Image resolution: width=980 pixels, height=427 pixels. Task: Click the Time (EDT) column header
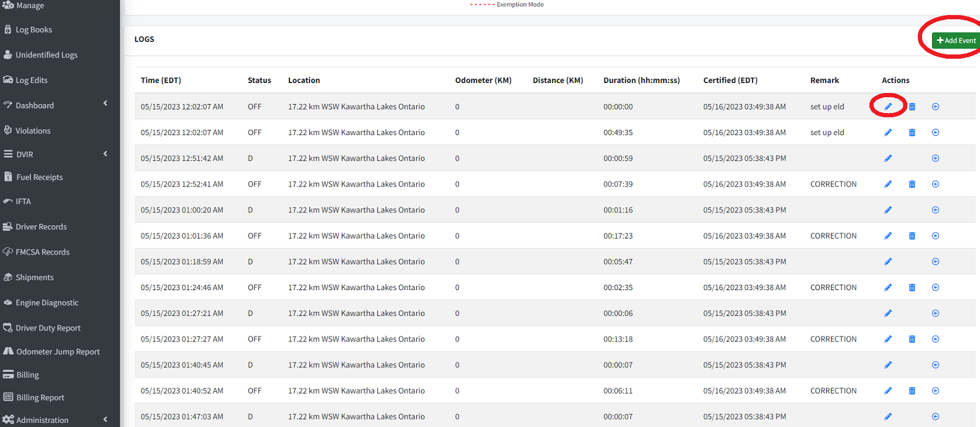point(161,80)
